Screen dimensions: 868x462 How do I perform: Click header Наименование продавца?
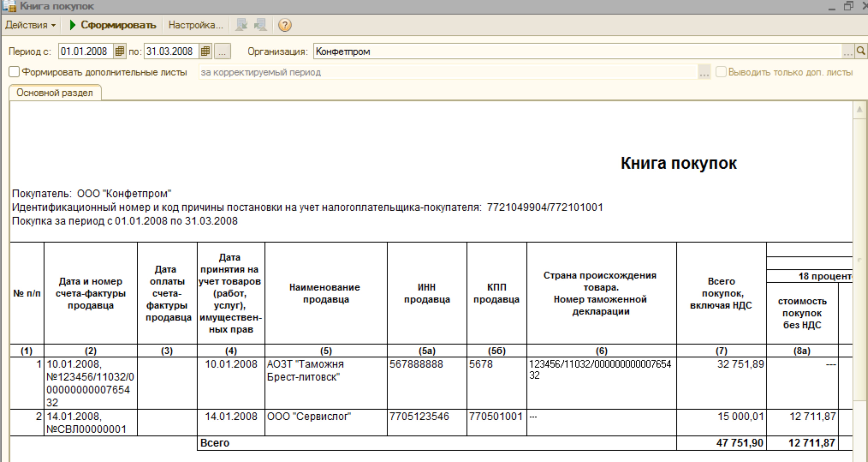tap(326, 293)
